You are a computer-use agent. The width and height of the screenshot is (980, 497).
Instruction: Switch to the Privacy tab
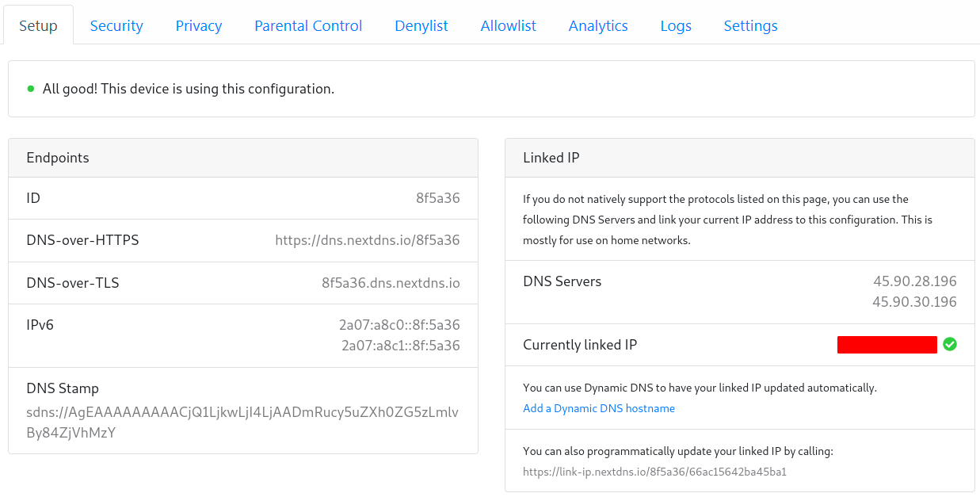click(x=199, y=26)
